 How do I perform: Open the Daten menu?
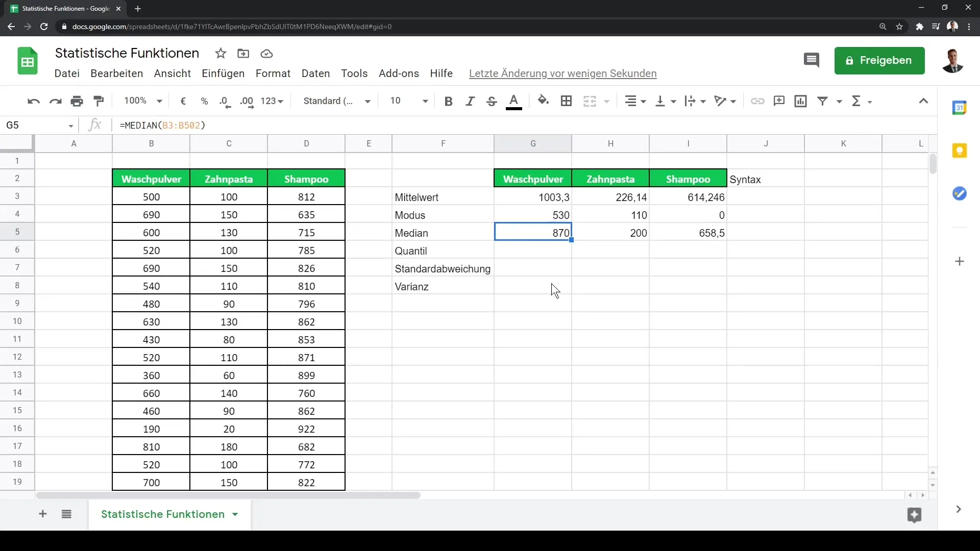click(x=315, y=73)
